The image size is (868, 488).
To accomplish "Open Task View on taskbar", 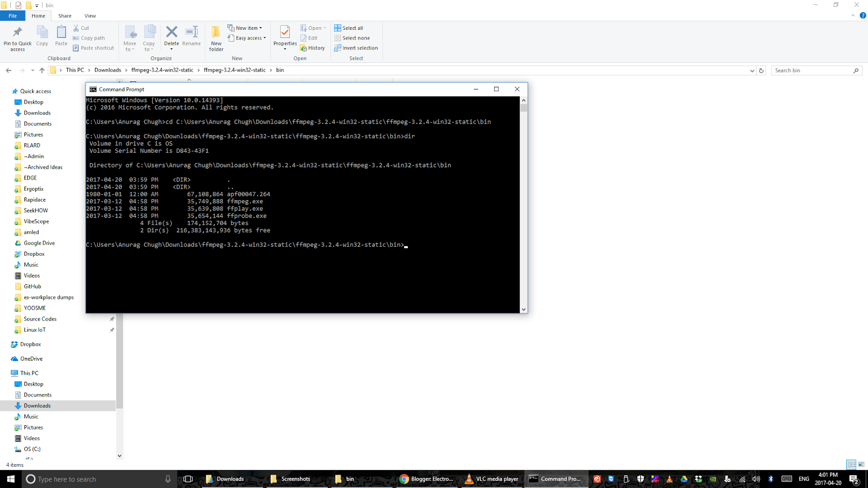I will [188, 479].
